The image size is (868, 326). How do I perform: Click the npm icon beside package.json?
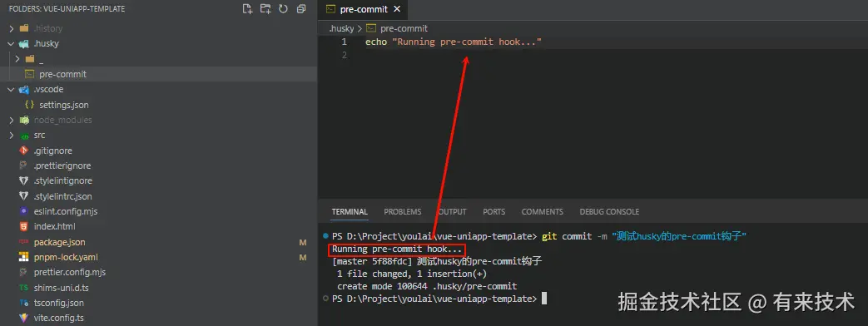(23, 243)
